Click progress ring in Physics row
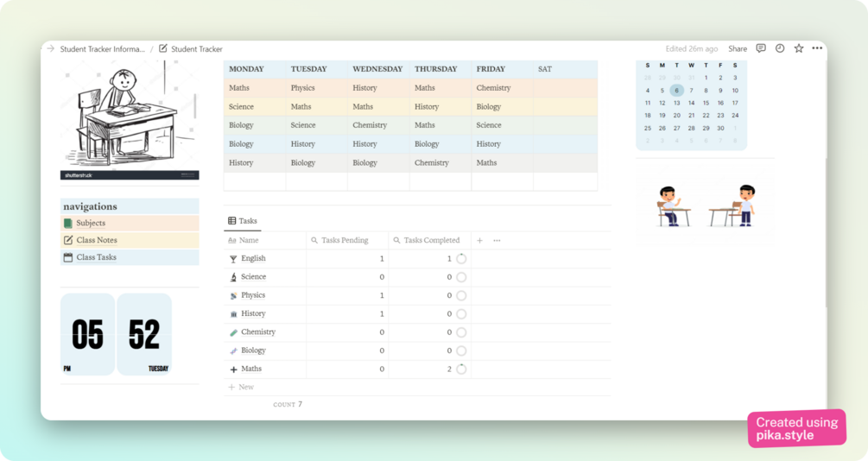Screen dimensions: 868x461 point(461,295)
